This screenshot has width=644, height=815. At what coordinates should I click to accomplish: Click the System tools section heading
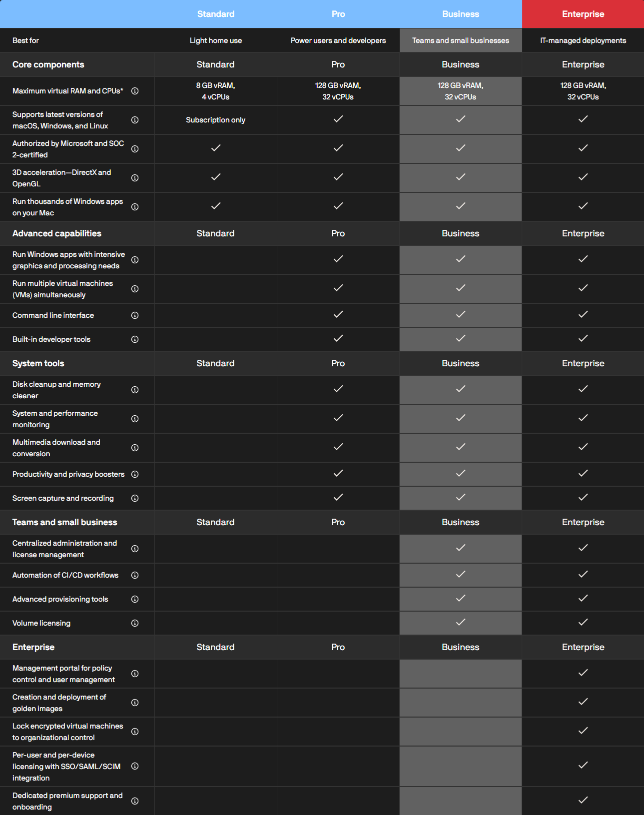[x=38, y=363]
